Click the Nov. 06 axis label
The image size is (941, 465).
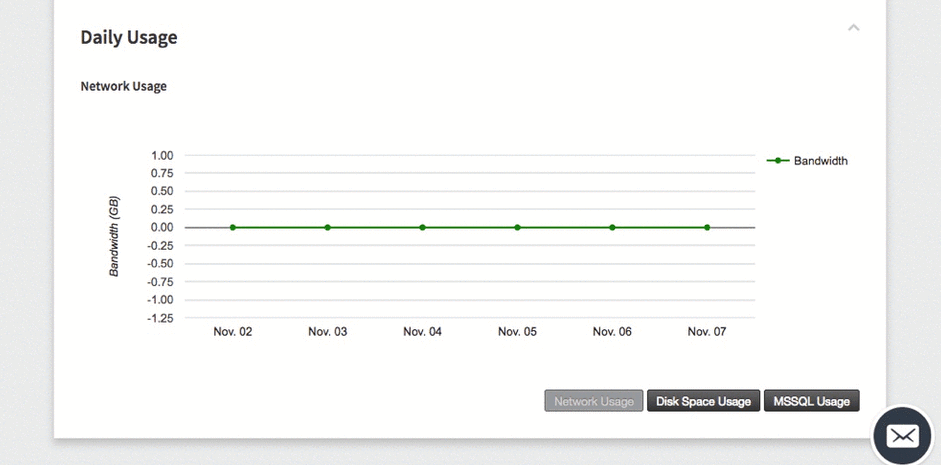point(612,332)
